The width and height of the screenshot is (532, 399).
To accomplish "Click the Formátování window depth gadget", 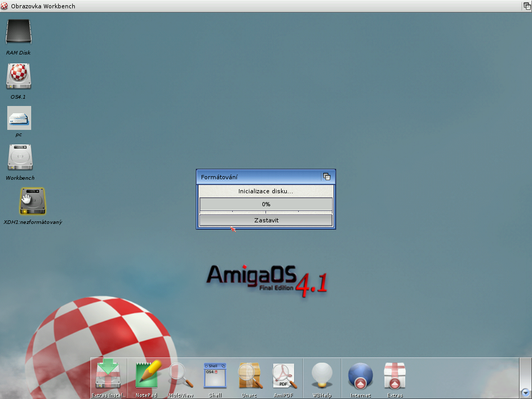I will point(327,177).
